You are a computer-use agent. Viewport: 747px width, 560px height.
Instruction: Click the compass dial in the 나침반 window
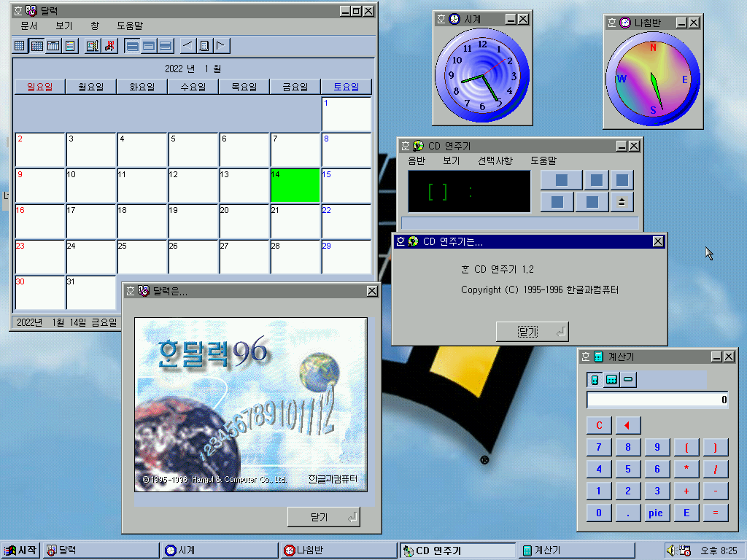coord(653,79)
